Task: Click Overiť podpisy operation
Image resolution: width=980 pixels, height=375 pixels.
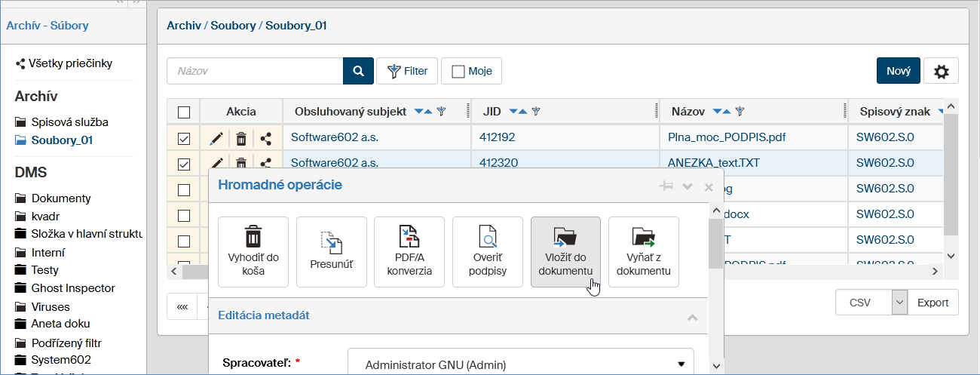Action: (488, 252)
